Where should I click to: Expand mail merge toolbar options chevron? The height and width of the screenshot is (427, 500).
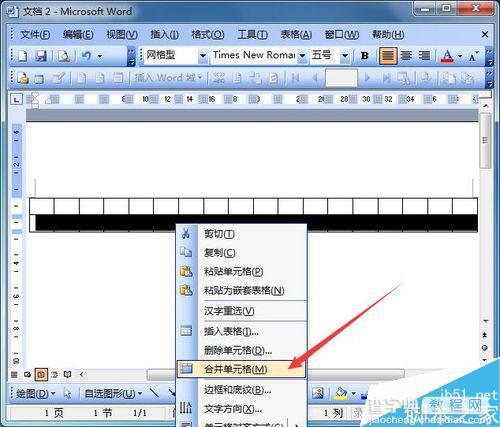(x=489, y=79)
